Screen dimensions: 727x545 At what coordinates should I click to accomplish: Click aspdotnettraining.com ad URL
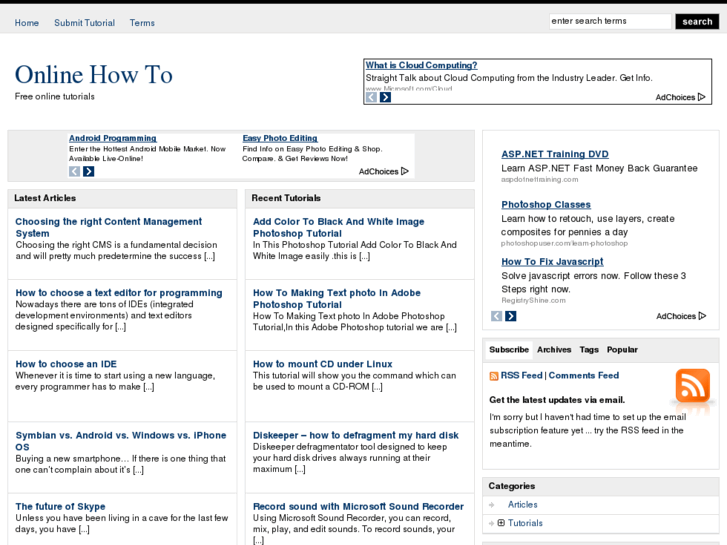[x=540, y=180]
